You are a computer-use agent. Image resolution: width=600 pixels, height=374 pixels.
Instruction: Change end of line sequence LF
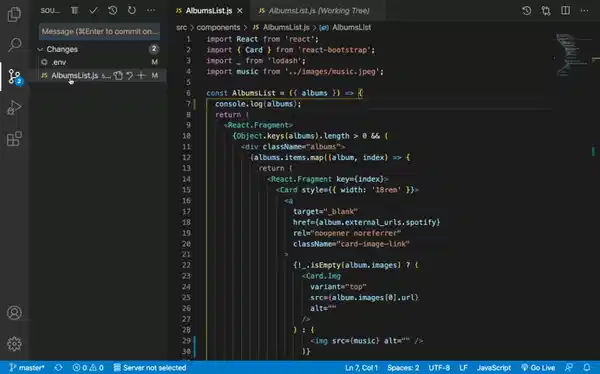pyautogui.click(x=463, y=367)
